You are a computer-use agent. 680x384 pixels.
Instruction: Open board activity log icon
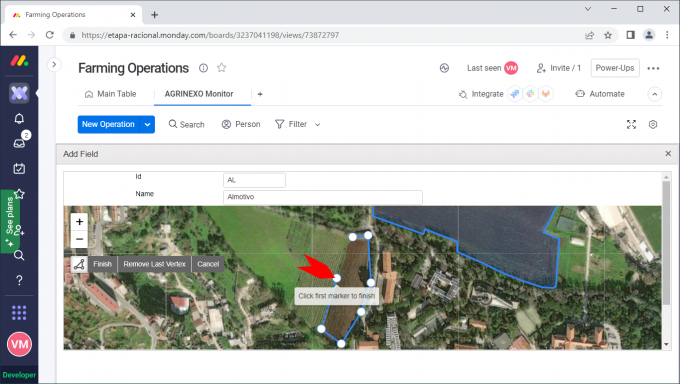444,68
